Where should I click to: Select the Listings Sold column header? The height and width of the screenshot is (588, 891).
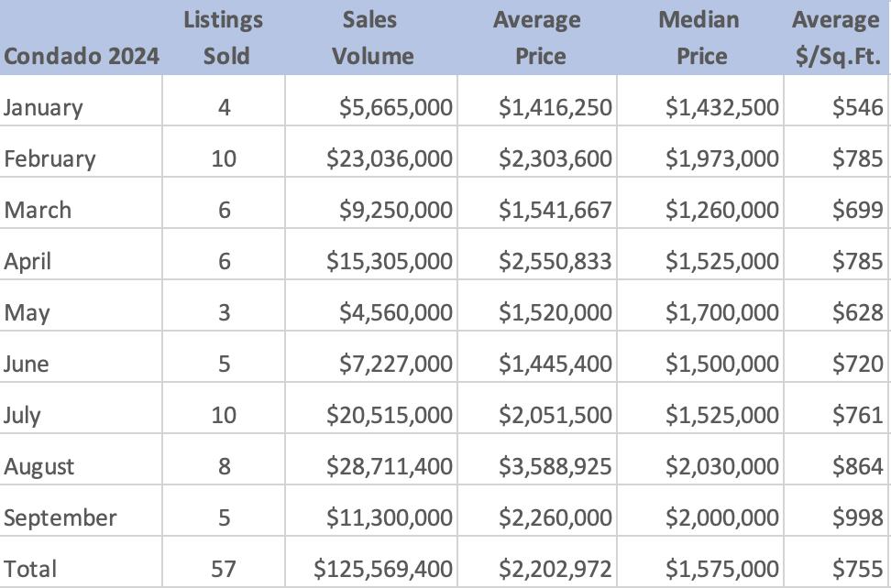[x=224, y=38]
